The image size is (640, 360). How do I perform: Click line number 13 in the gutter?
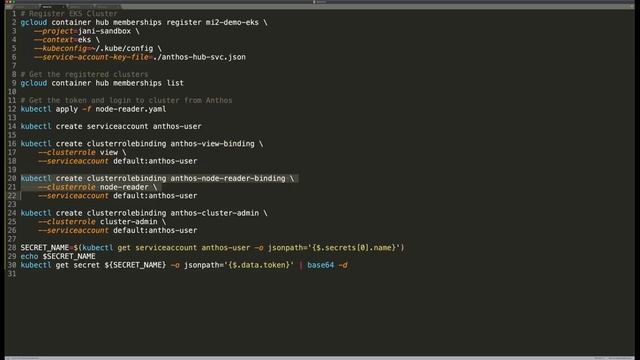click(x=12, y=118)
